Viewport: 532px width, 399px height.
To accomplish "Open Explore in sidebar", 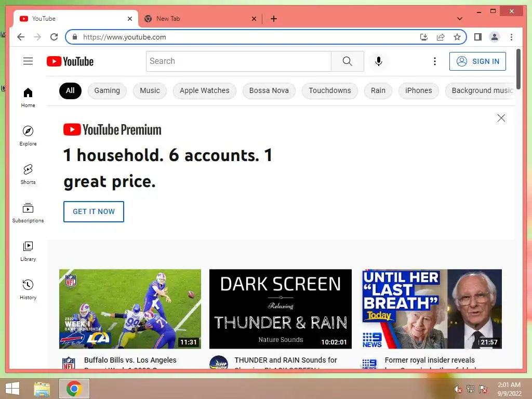I will tap(28, 136).
